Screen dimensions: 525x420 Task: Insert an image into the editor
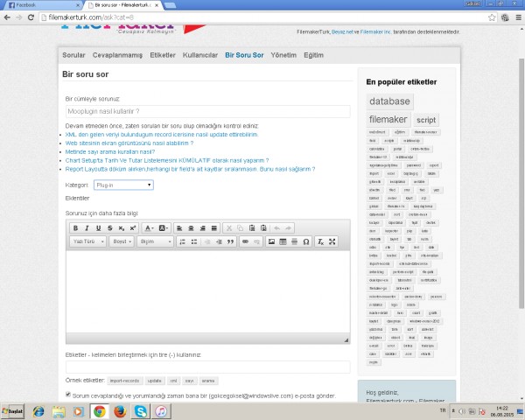271,241
